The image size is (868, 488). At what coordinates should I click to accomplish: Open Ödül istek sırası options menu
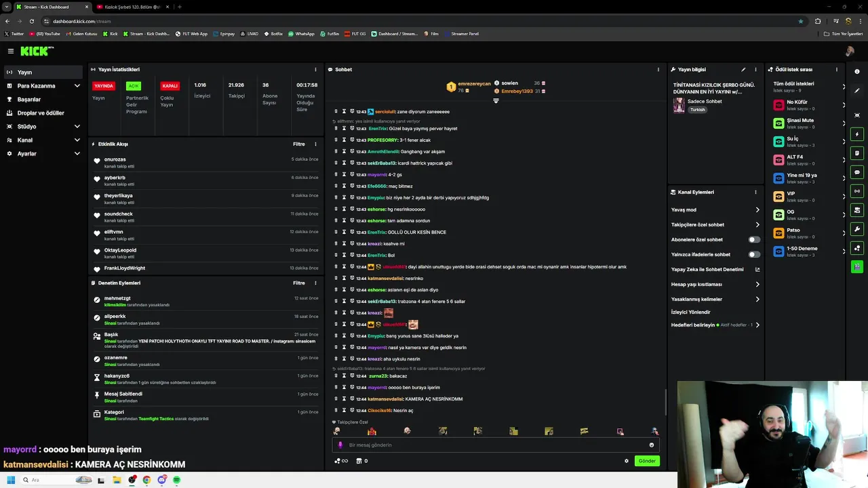pyautogui.click(x=836, y=69)
